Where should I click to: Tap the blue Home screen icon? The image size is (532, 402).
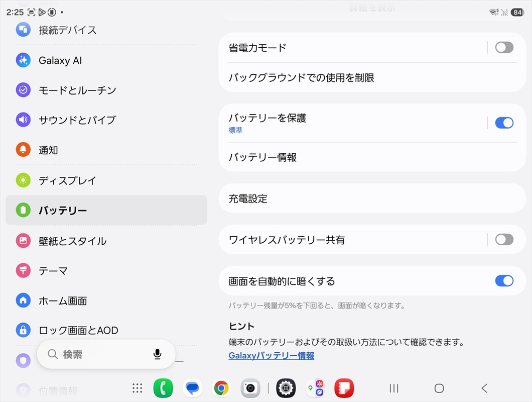[23, 300]
